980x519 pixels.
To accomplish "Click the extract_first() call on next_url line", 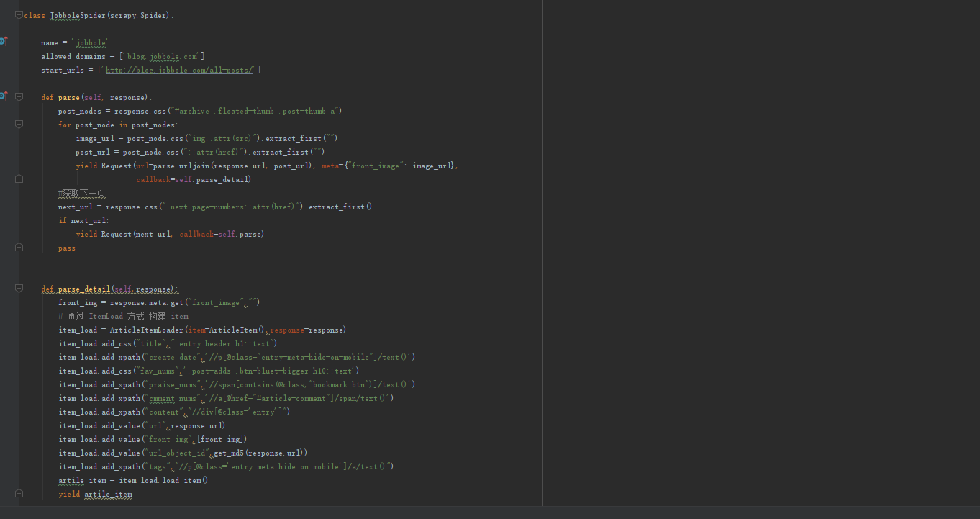I will click(340, 207).
